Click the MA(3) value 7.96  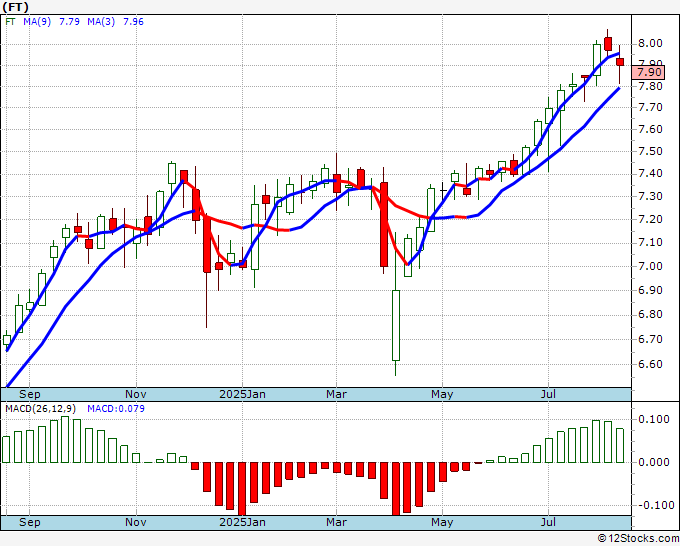pos(134,22)
